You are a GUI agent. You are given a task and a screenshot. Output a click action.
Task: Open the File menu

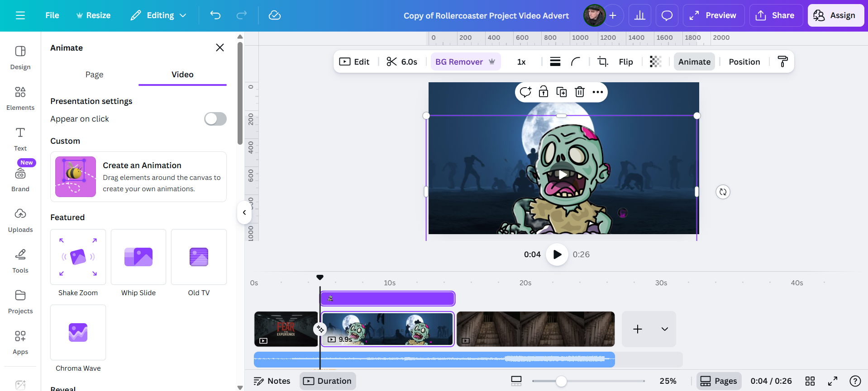pos(52,15)
